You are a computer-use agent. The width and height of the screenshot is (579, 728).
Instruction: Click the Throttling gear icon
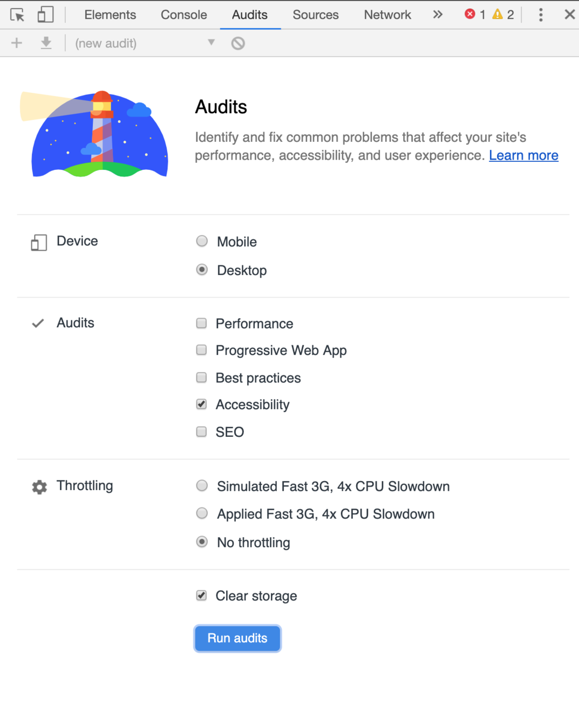pyautogui.click(x=39, y=487)
